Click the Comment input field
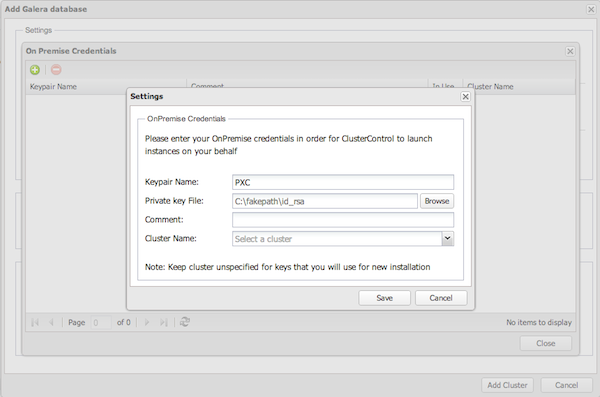The height and width of the screenshot is (397, 600). [x=343, y=220]
